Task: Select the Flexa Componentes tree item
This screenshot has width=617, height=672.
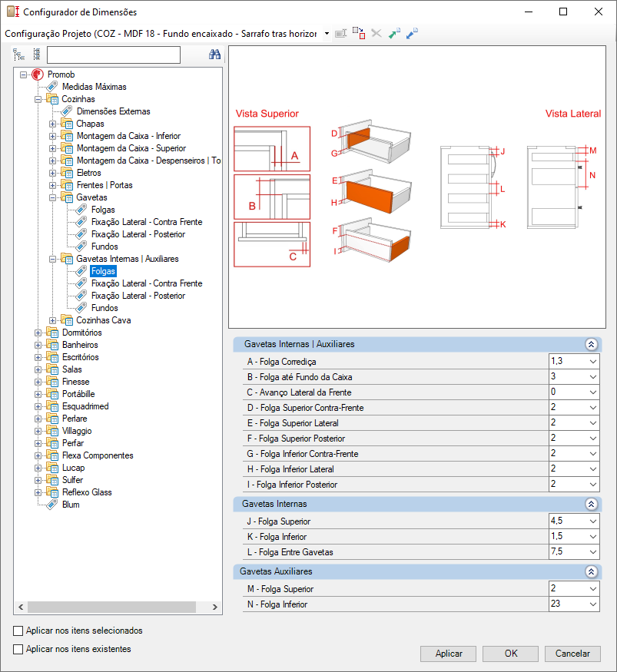Action: coord(98,455)
